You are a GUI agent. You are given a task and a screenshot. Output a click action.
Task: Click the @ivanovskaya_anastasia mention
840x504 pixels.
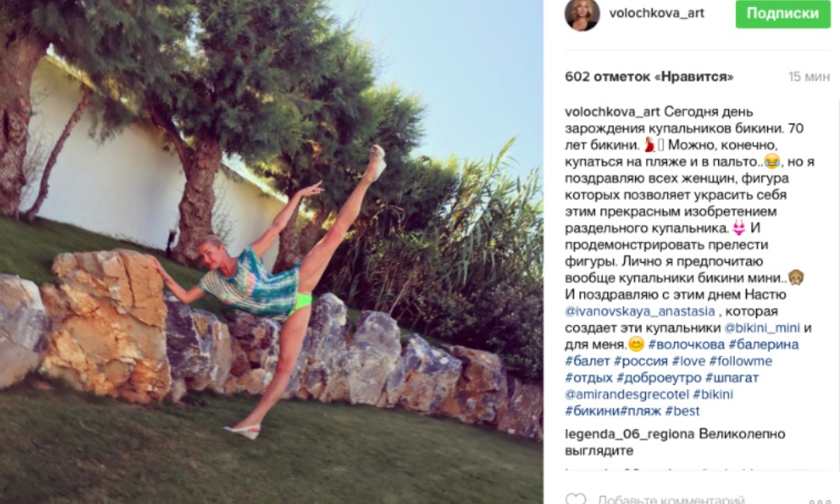[639, 311]
